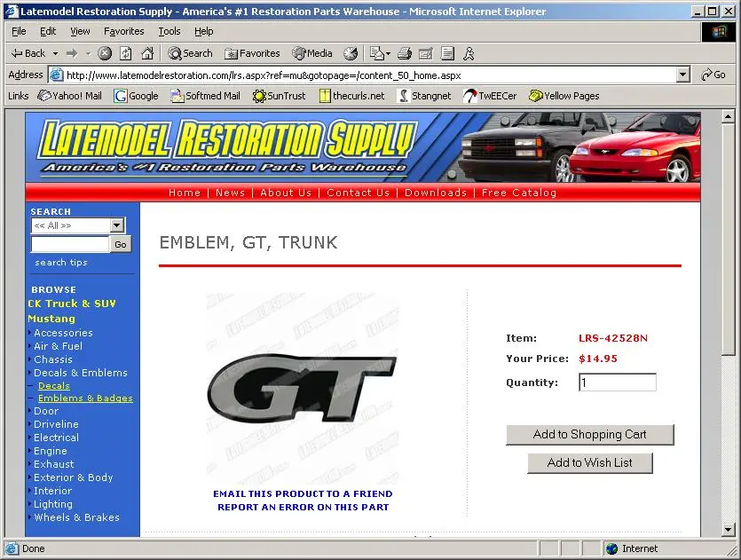This screenshot has width=741, height=560.
Task: Open the Stangnet links bar shortcut
Action: click(424, 96)
